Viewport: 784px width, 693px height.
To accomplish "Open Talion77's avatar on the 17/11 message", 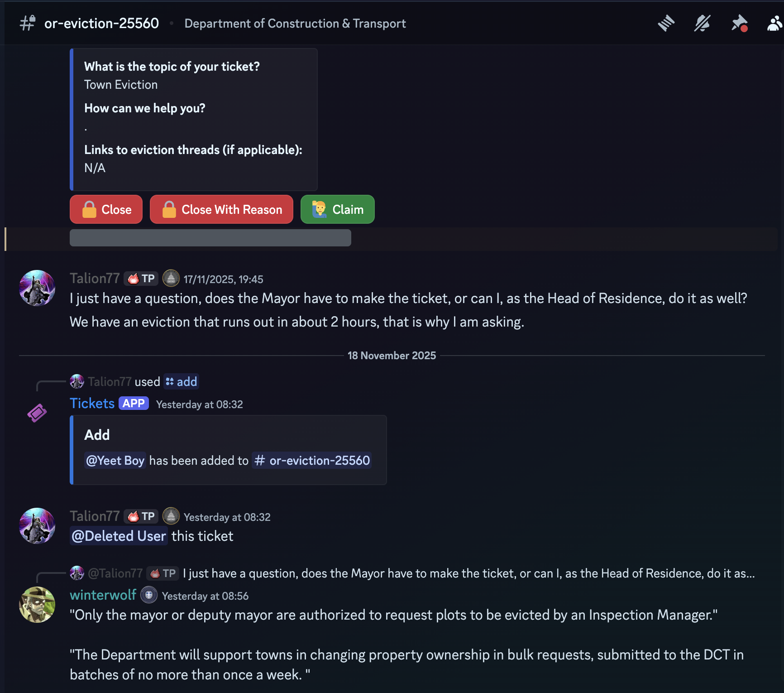I will point(37,288).
